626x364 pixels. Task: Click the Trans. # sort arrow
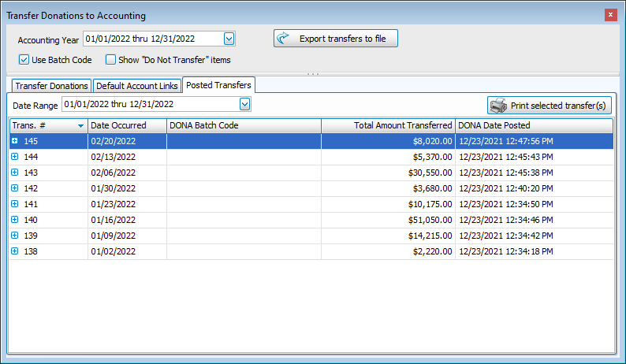(x=80, y=125)
